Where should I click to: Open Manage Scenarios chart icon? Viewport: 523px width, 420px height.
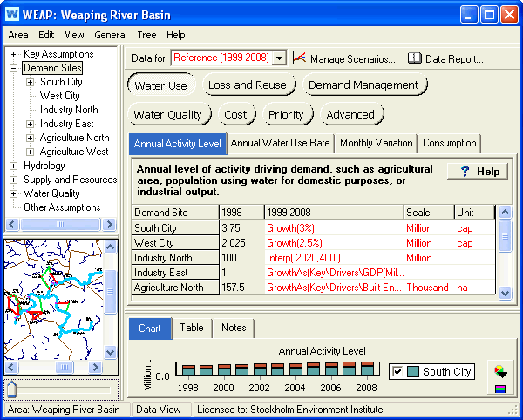(x=299, y=58)
